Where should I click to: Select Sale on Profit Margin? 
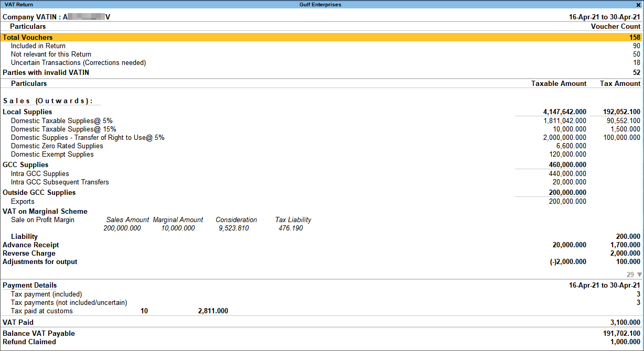click(x=42, y=220)
